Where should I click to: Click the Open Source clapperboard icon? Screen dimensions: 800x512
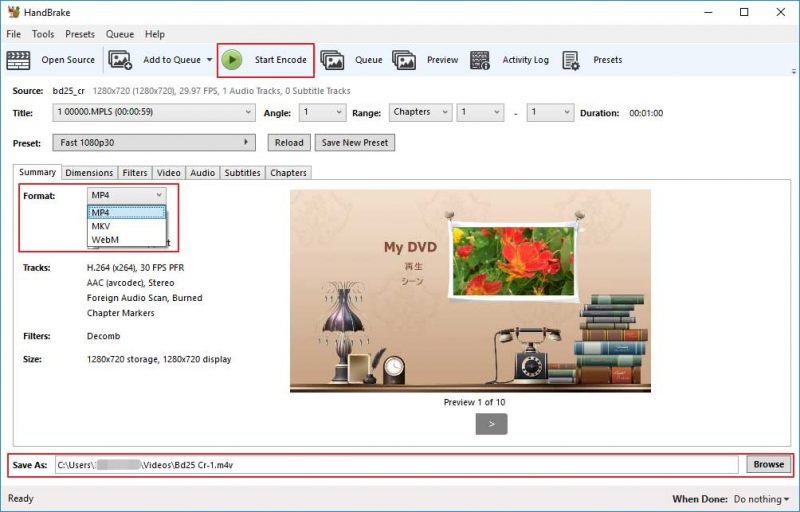pyautogui.click(x=18, y=60)
